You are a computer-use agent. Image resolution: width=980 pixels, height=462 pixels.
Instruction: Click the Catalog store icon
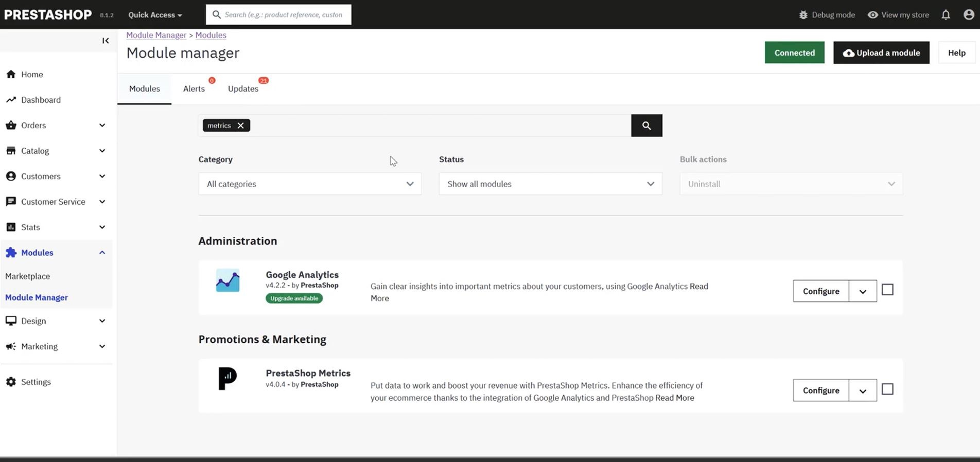[x=11, y=151]
